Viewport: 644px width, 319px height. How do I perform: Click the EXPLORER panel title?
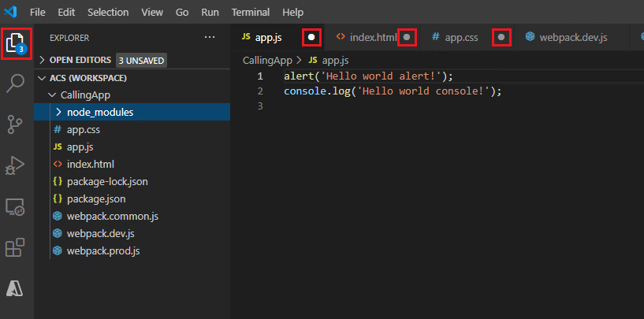point(69,38)
